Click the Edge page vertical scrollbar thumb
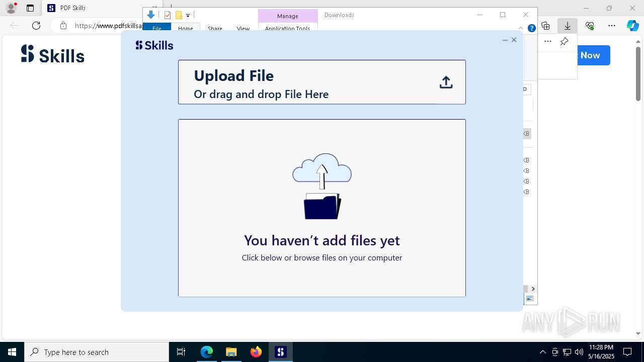 point(638,73)
